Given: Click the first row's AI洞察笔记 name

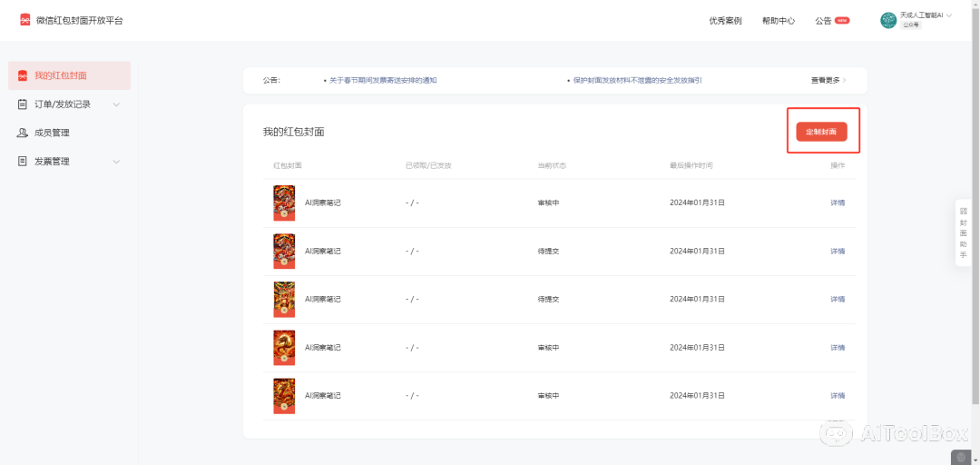Looking at the screenshot, I should [x=322, y=203].
